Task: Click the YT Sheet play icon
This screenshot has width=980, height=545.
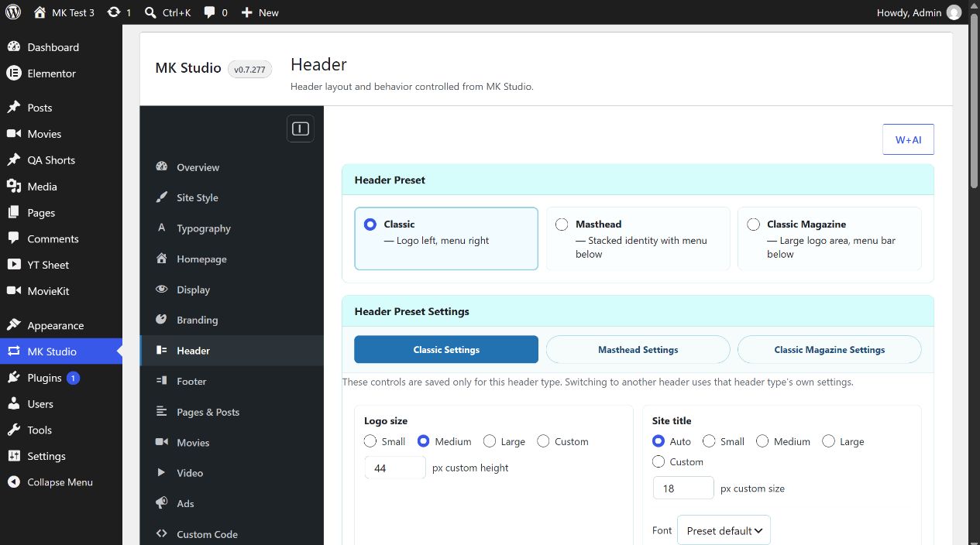Action: [x=14, y=265]
